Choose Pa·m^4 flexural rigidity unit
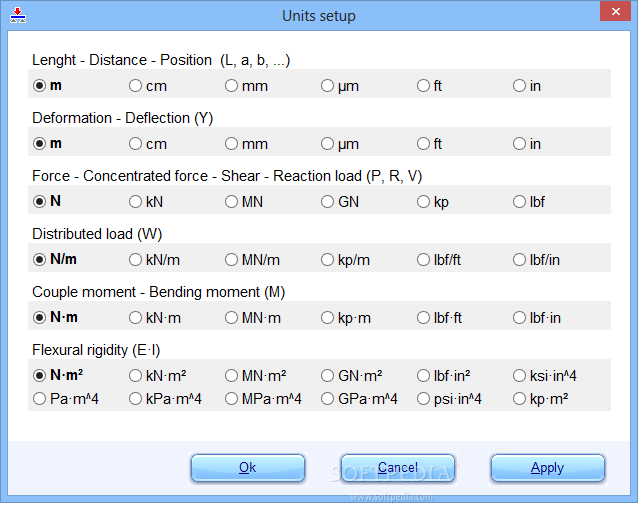Viewport: 638px width, 515px height. coord(66,399)
